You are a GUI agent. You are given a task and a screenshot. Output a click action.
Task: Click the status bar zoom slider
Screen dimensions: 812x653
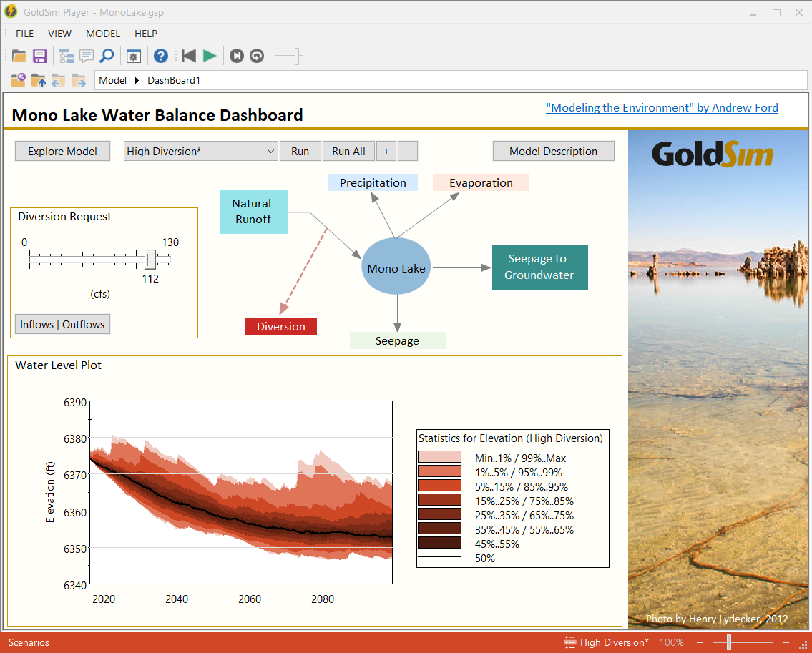tap(743, 643)
